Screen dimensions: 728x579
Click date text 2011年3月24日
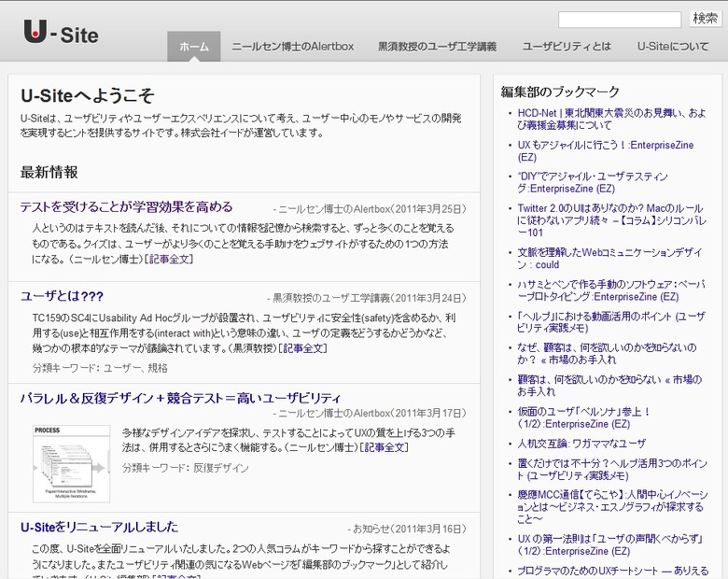coord(429,298)
